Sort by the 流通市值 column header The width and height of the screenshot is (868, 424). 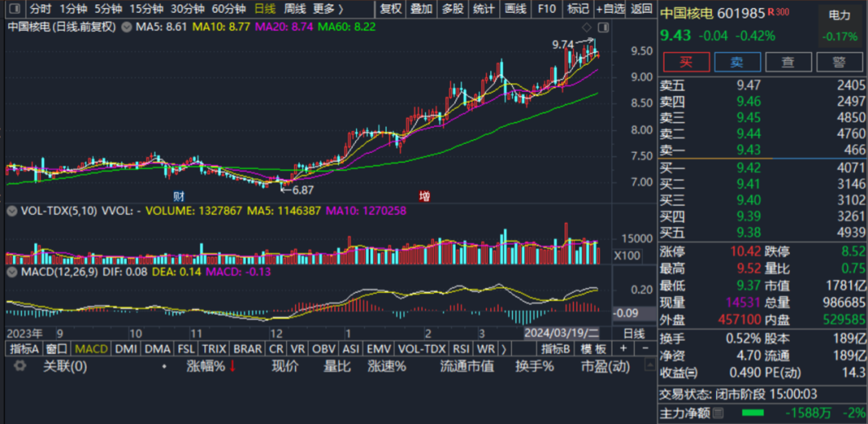pos(467,366)
